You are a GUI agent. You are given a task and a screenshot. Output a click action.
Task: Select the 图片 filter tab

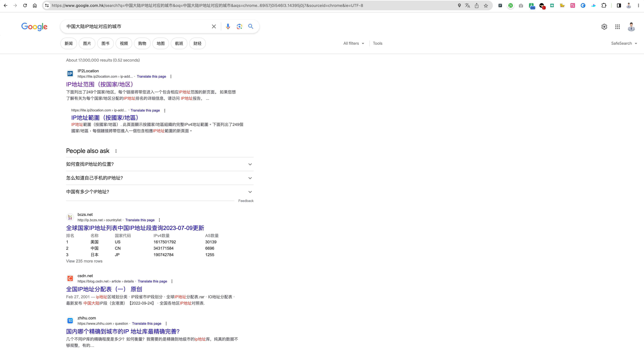point(87,44)
